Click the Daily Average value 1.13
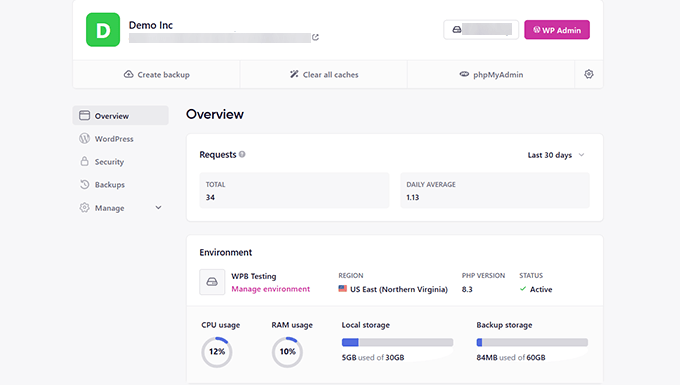Image resolution: width=680 pixels, height=385 pixels. [x=412, y=197]
